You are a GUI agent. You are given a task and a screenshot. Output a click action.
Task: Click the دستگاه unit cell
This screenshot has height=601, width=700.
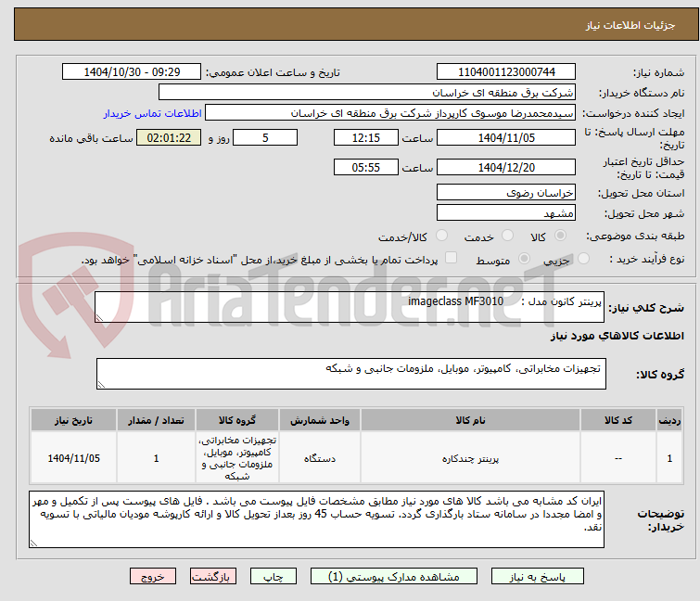320,458
